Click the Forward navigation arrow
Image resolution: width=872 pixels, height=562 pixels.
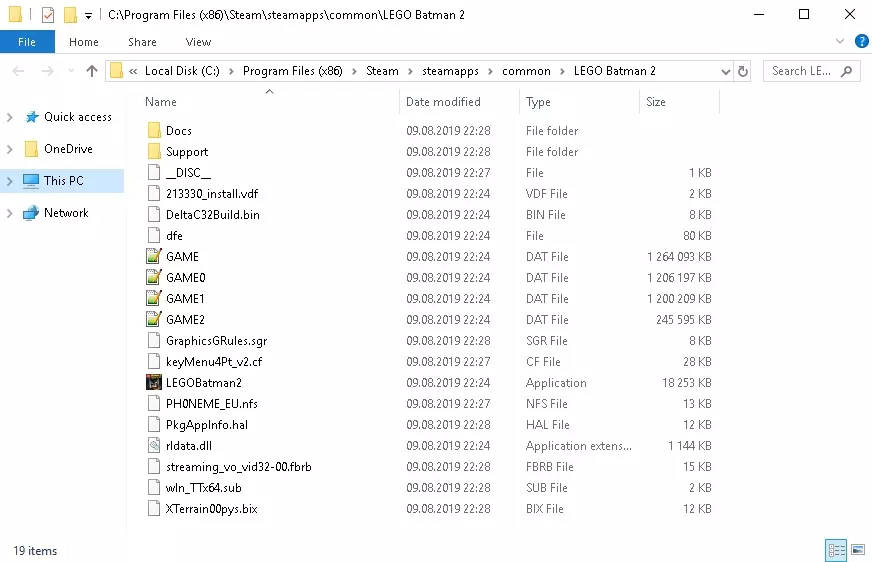47,71
